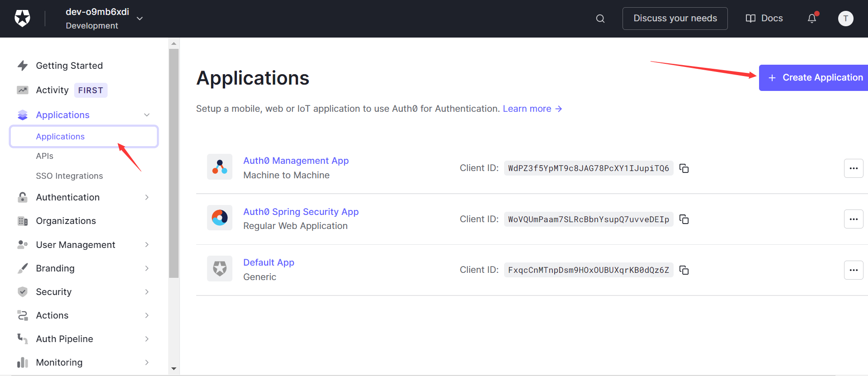
Task: Expand the Actions section chevron
Action: click(x=147, y=315)
